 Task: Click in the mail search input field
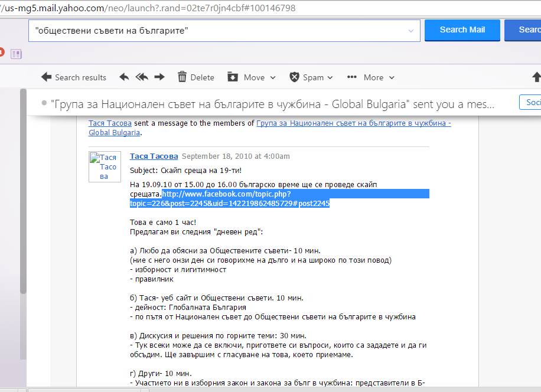(x=219, y=31)
